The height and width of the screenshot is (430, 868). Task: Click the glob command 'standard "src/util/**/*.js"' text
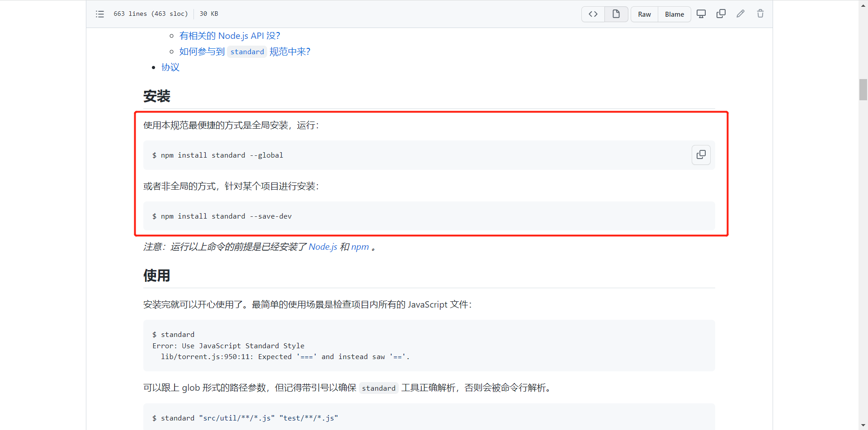[x=245, y=418]
